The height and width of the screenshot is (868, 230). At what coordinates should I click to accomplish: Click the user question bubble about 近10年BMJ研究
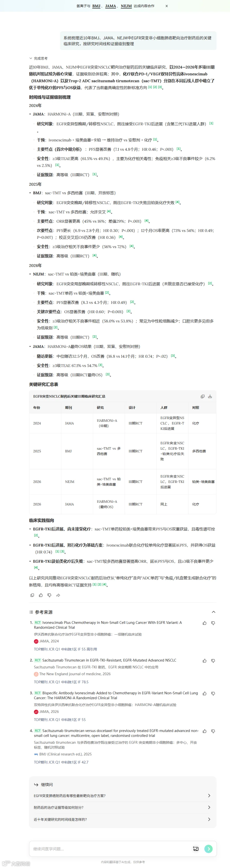tap(138, 41)
